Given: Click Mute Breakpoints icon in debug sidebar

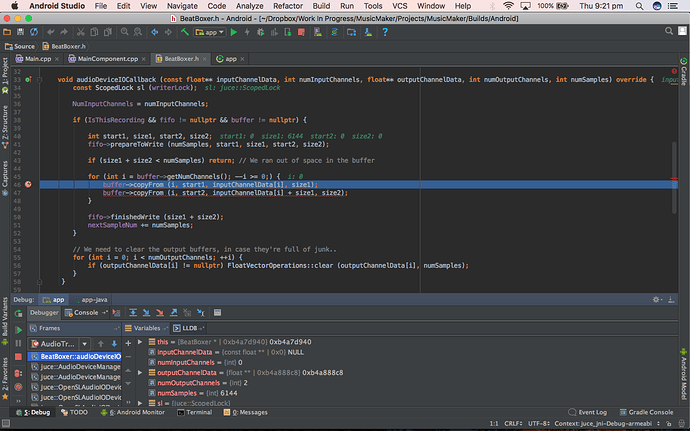Looking at the screenshot, I should pyautogui.click(x=18, y=386).
